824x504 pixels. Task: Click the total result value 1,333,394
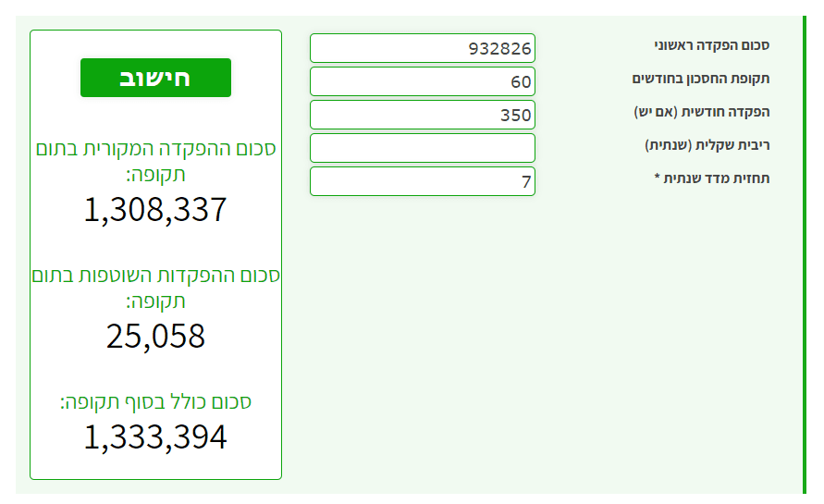point(155,436)
